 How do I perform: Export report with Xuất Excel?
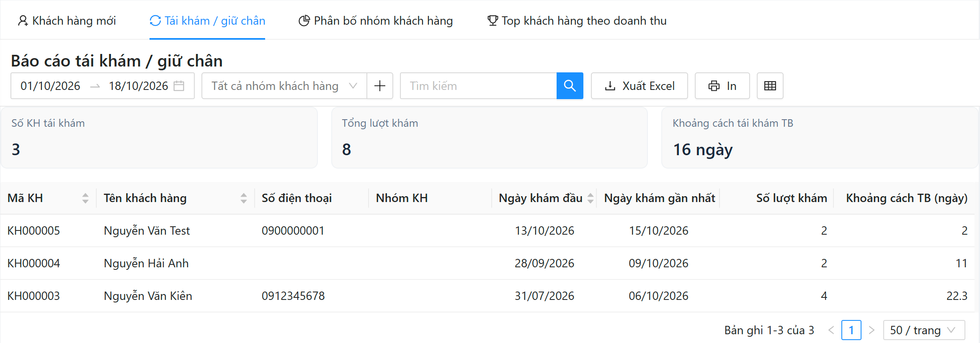coord(640,86)
